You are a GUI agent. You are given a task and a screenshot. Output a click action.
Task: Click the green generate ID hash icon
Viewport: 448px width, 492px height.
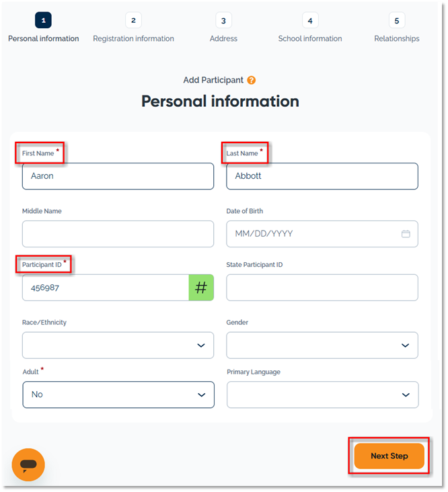[x=201, y=288]
